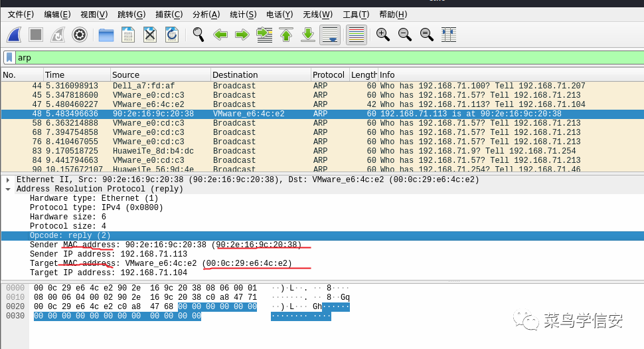644x349 pixels.
Task: Stop the running packet capture
Action: pyautogui.click(x=36, y=35)
